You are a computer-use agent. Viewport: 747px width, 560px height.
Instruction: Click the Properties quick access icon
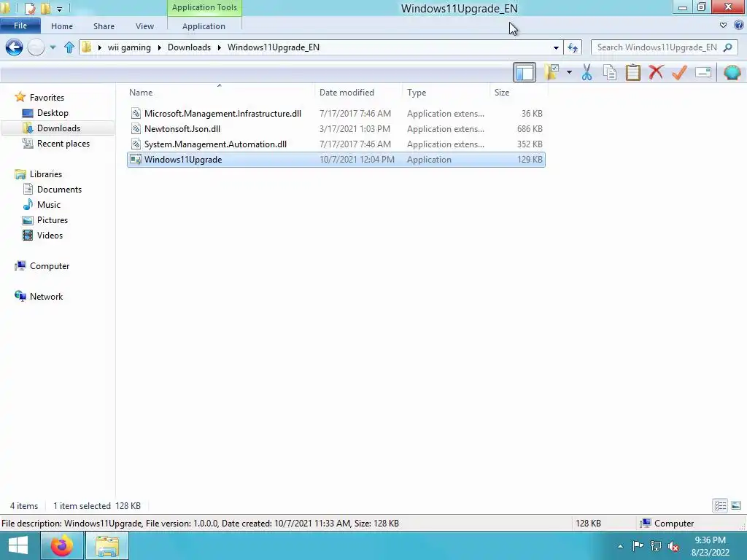[x=29, y=8]
